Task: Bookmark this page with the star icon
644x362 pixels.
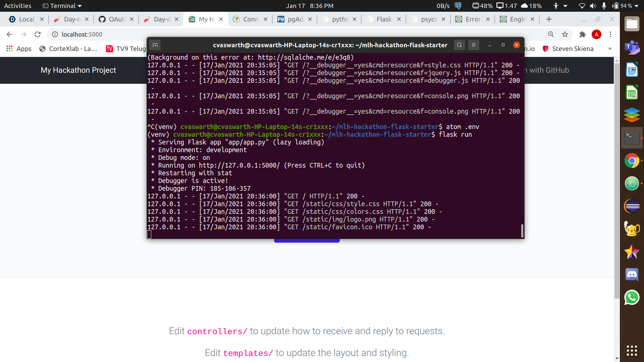Action: pos(565,34)
